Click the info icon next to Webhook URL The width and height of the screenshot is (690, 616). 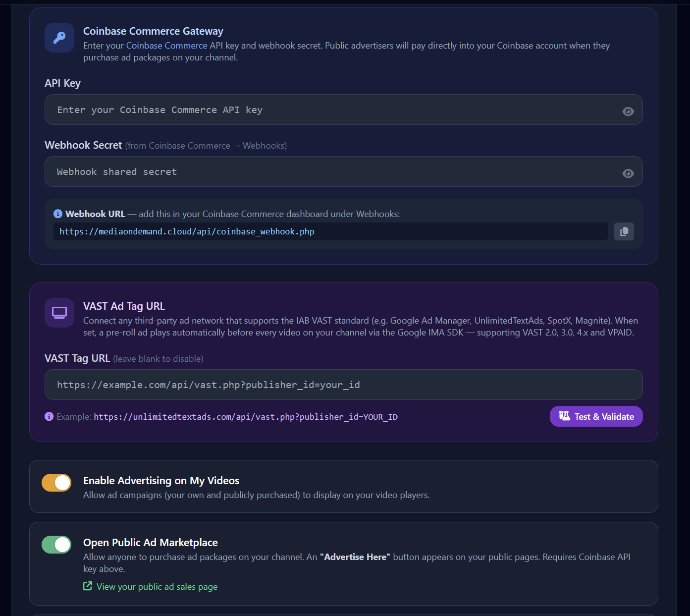click(58, 214)
